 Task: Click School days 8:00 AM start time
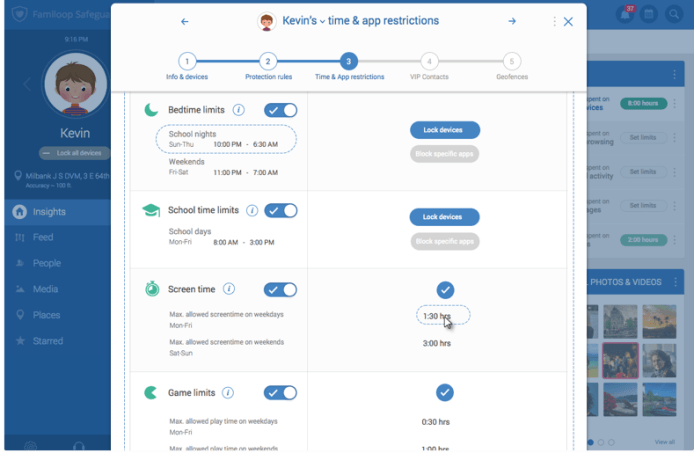[226, 242]
